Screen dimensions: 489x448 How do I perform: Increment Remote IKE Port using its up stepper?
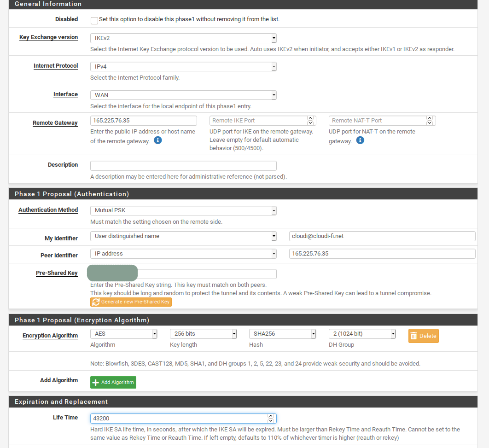pos(310,117)
